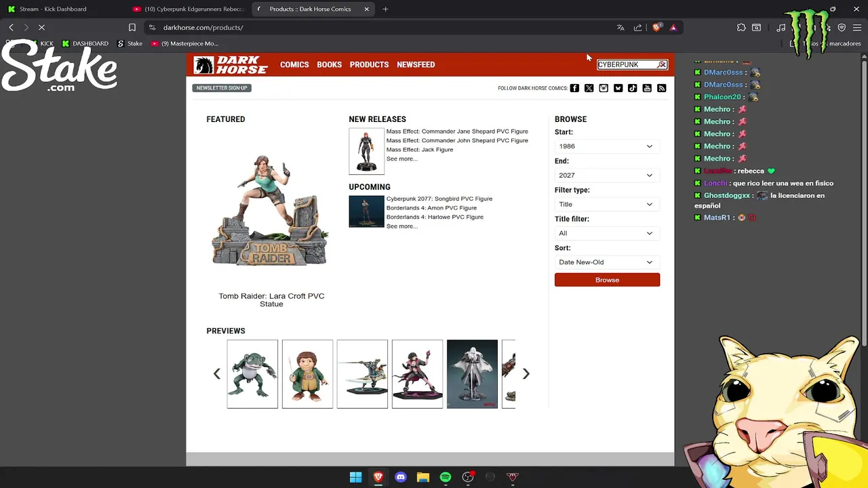Open Dark Horse Instagram icon
The width and height of the screenshot is (868, 488).
pyautogui.click(x=604, y=88)
